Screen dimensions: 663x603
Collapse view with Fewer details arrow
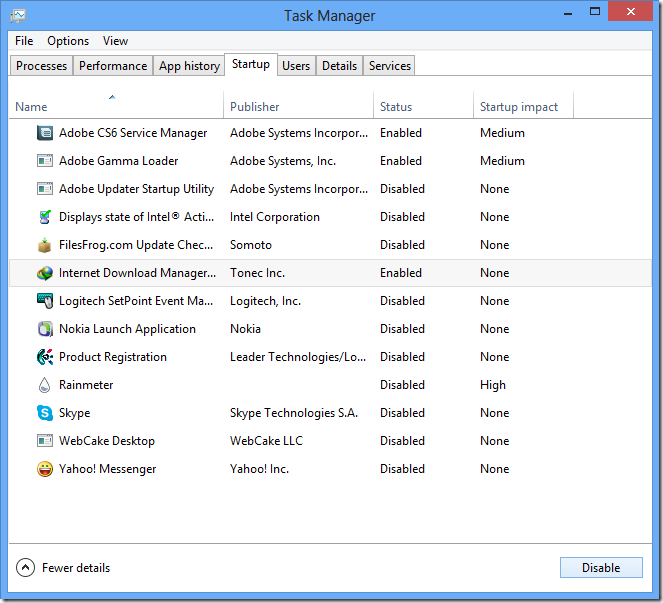[26, 568]
